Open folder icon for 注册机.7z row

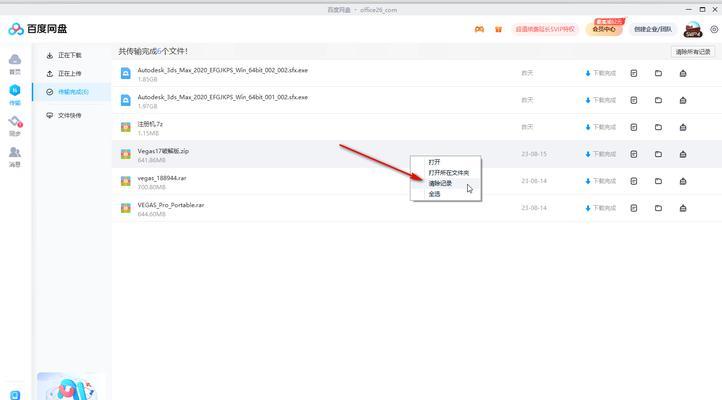tap(658, 127)
